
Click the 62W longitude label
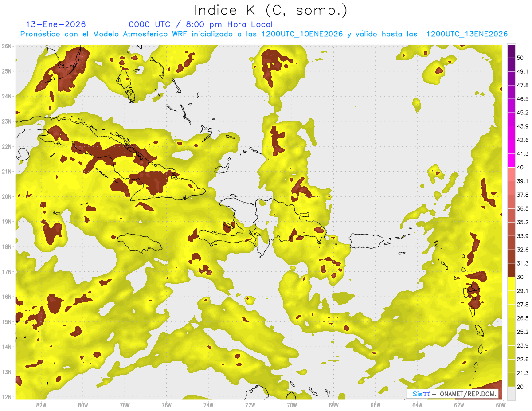tap(459, 405)
